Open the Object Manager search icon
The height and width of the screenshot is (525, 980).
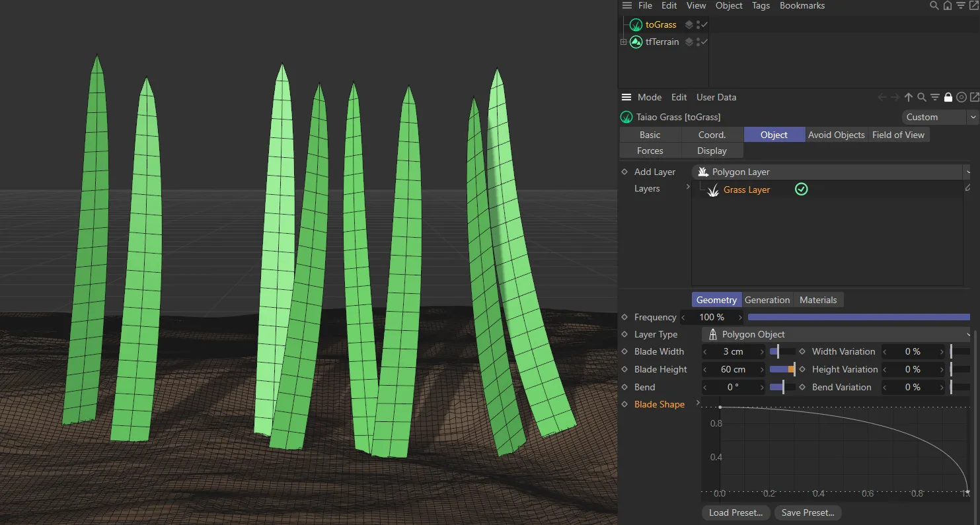pos(934,6)
